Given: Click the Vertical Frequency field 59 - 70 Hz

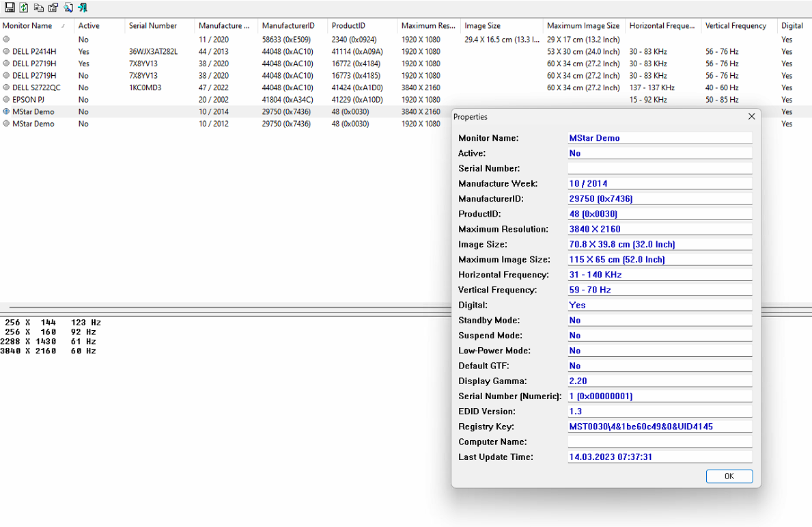Looking at the screenshot, I should pyautogui.click(x=660, y=290).
